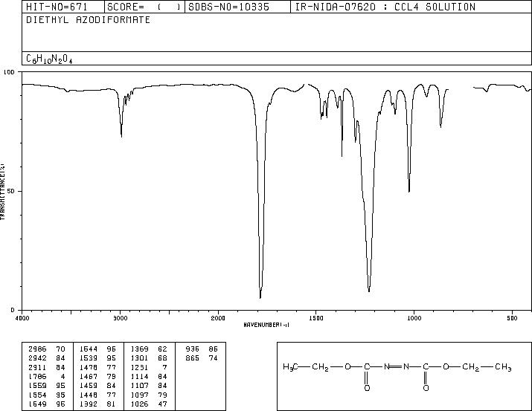Select peak value 1026 in table
The height and width of the screenshot is (411, 532).
point(139,404)
